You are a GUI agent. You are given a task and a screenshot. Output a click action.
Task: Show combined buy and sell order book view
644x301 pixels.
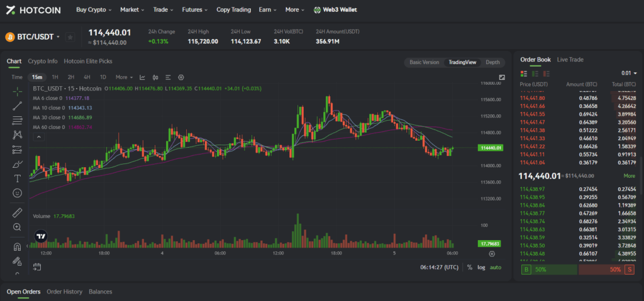tap(524, 74)
